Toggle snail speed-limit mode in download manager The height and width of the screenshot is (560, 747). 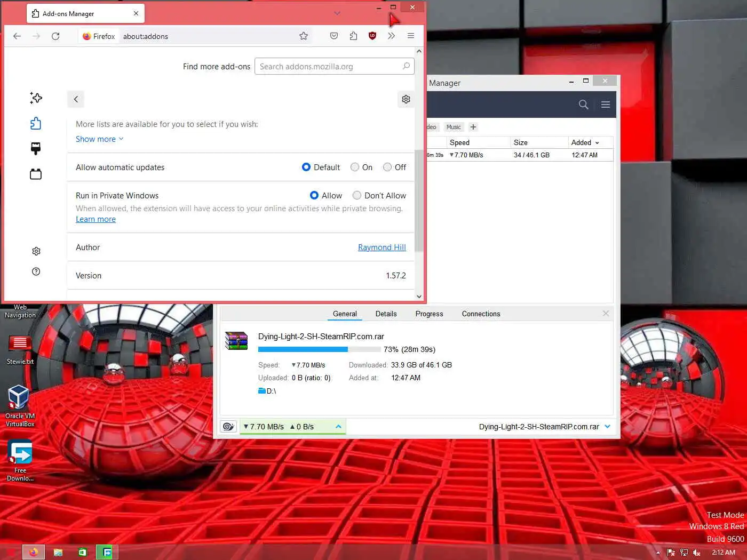click(229, 427)
